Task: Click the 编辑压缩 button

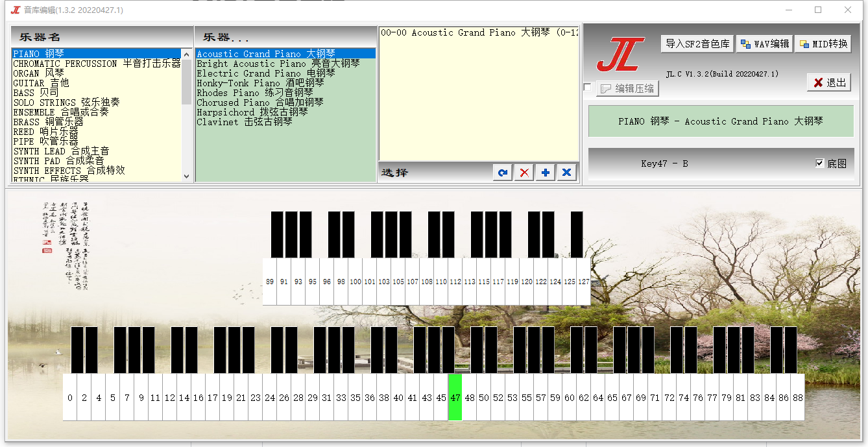Action: click(627, 88)
